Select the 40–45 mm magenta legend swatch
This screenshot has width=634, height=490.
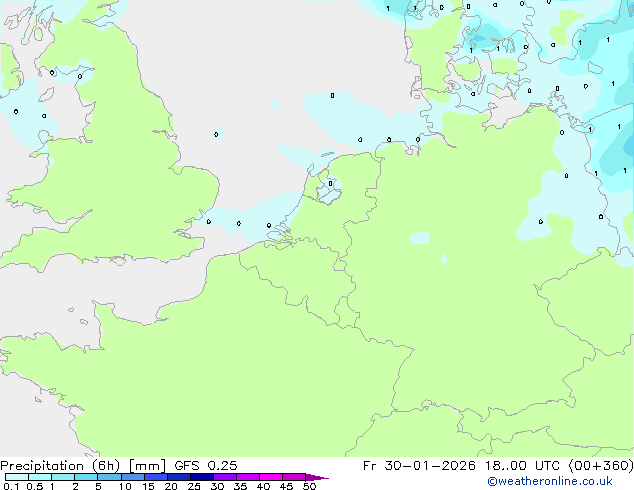click(x=271, y=477)
